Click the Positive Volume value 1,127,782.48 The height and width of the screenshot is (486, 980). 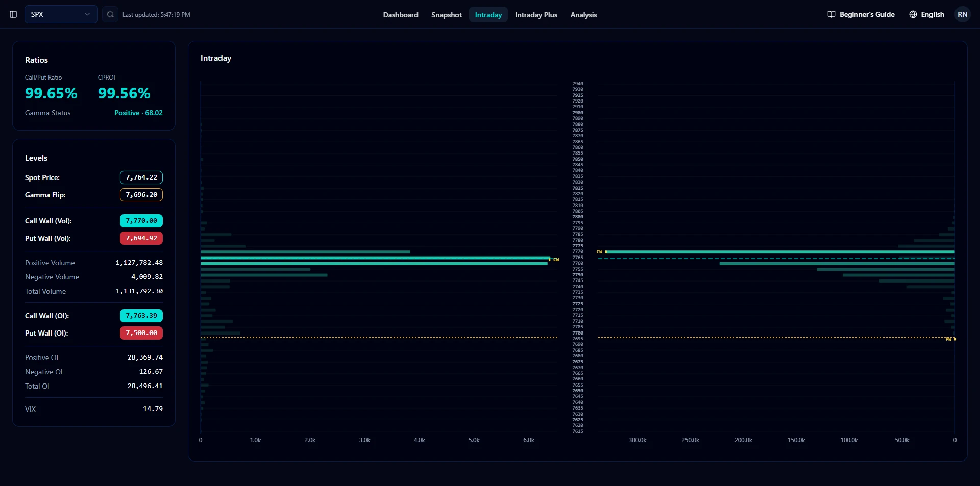[139, 263]
